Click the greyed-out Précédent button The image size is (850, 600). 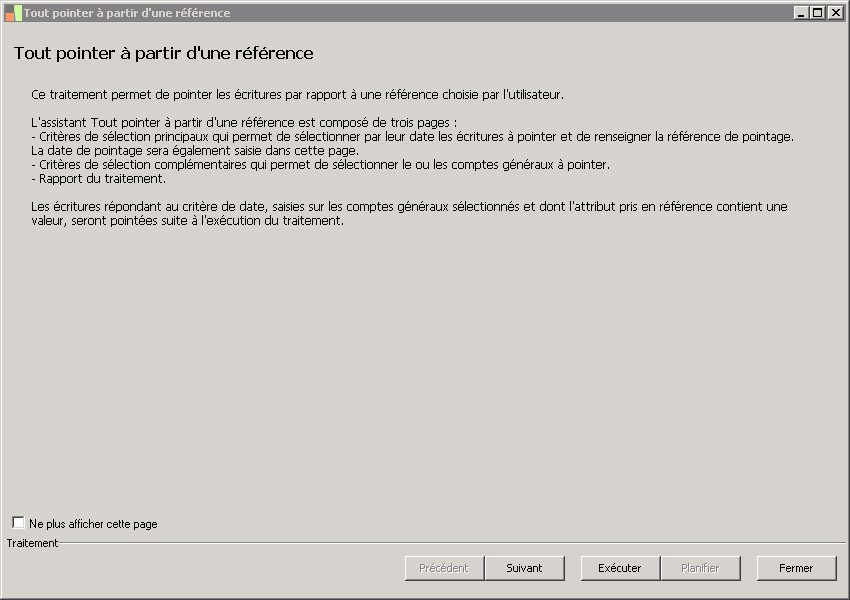(x=444, y=568)
